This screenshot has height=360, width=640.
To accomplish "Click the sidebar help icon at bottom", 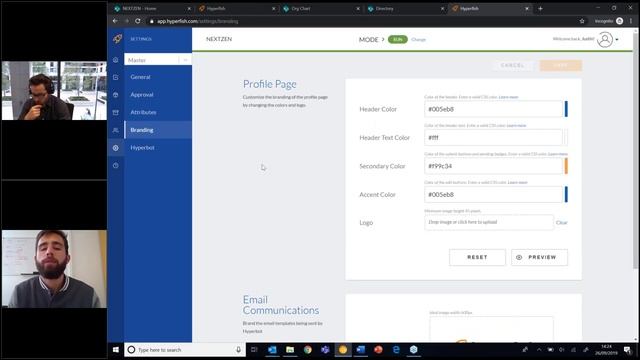I will point(116,165).
